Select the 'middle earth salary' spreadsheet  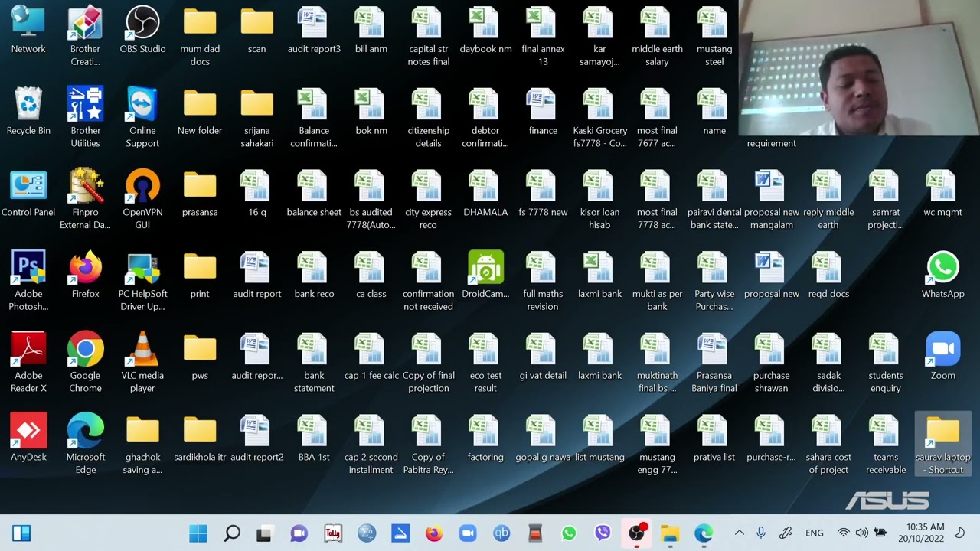click(657, 36)
